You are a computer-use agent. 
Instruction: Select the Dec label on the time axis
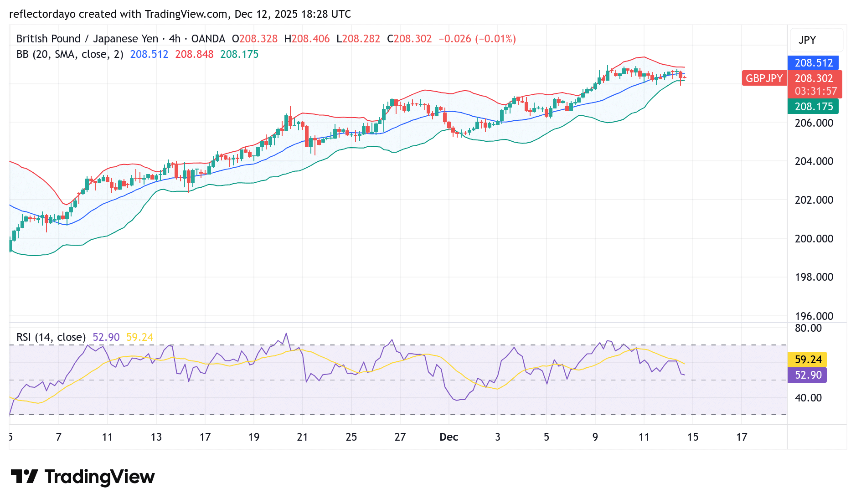449,437
